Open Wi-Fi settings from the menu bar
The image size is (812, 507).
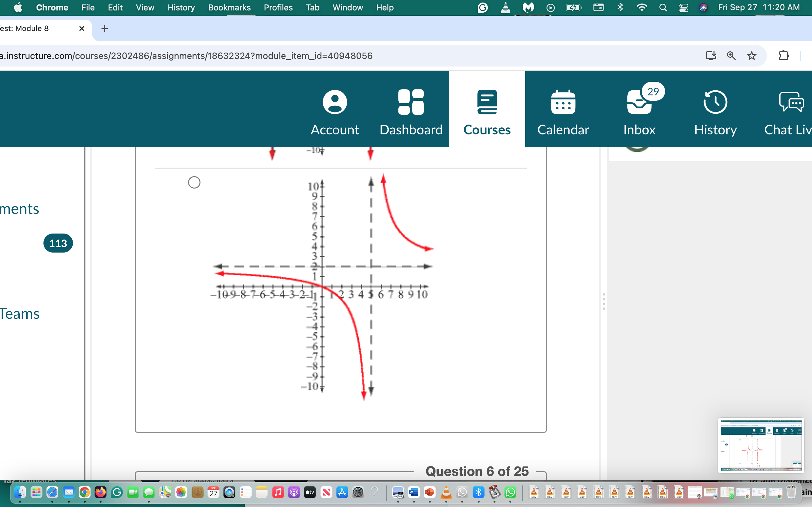(642, 7)
